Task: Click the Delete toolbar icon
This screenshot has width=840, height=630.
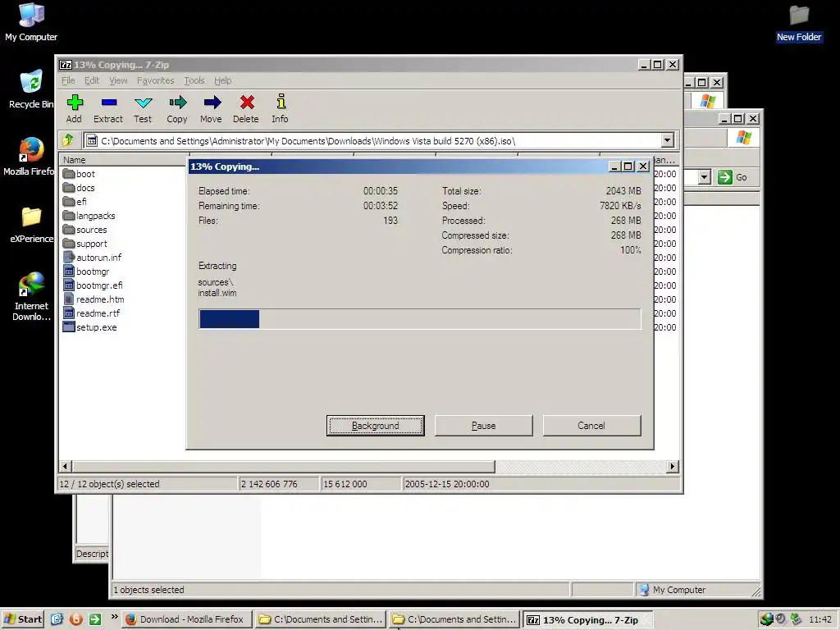Action: pos(246,109)
